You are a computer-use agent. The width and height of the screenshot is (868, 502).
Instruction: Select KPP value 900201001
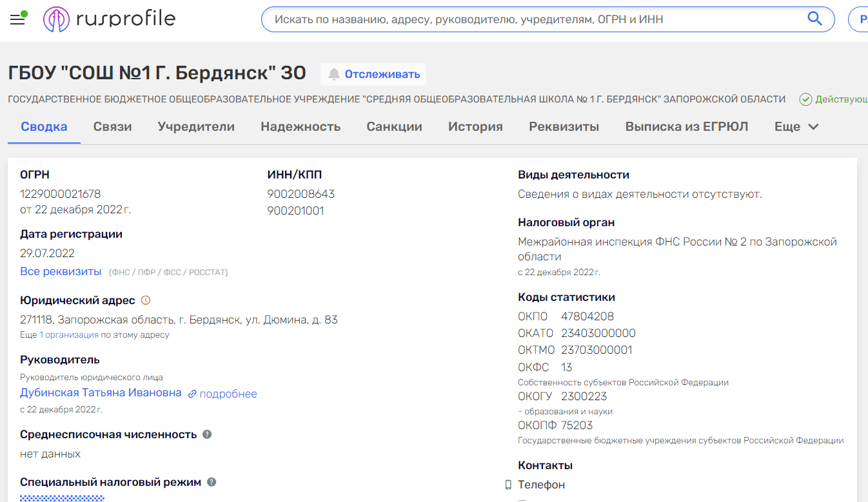pos(296,211)
